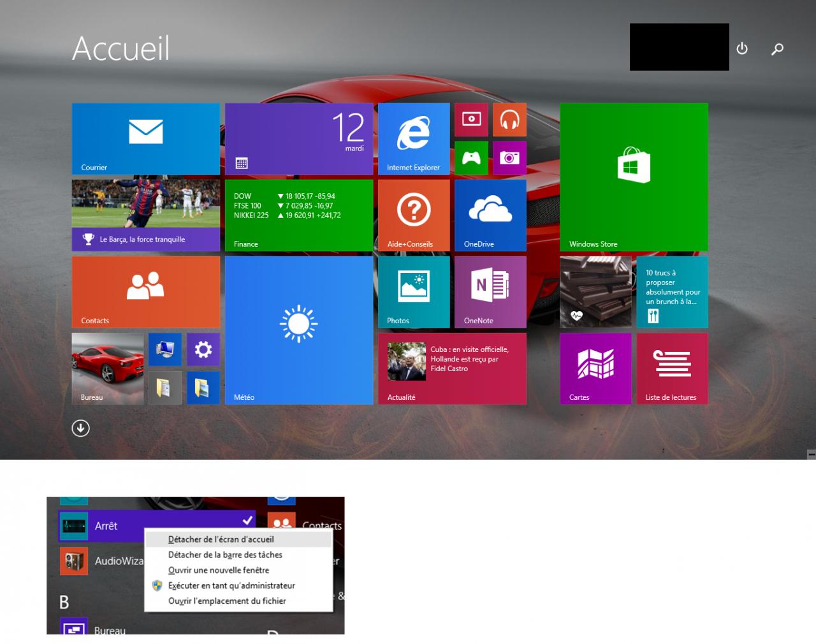Viewport: 816px width, 644px height.
Task: Open the Météo weather tile
Action: click(x=299, y=330)
